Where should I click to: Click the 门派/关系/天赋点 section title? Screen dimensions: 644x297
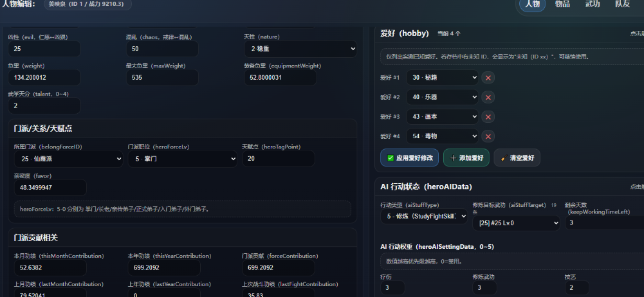[x=43, y=129]
